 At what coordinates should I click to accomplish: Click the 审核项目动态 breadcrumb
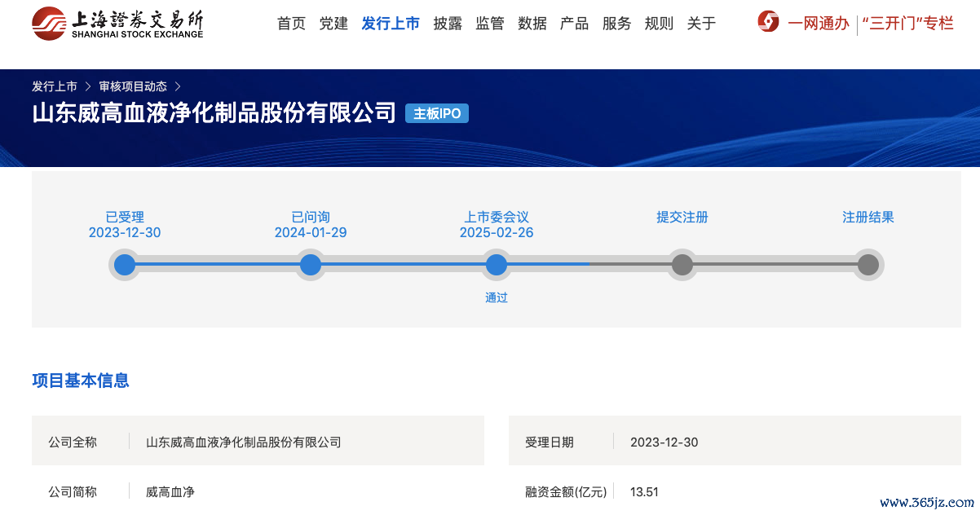tap(133, 86)
